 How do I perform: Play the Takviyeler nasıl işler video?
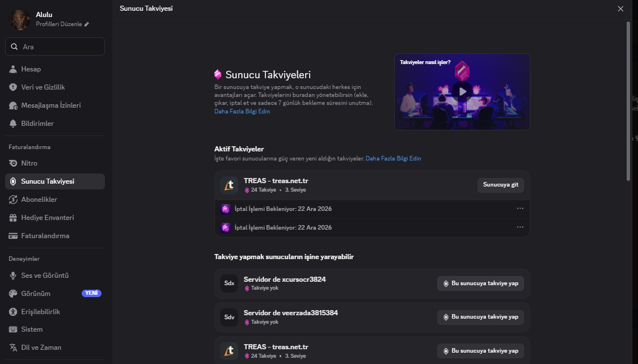pyautogui.click(x=462, y=92)
